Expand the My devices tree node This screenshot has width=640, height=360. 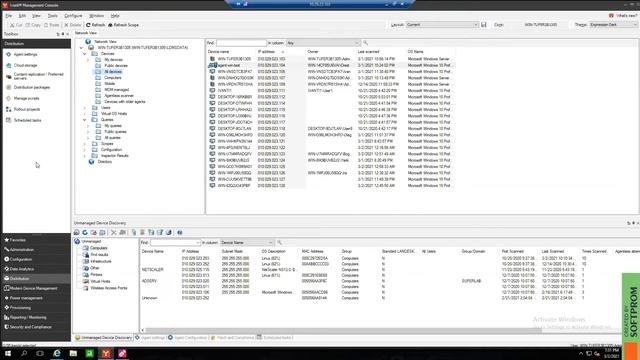(88, 60)
